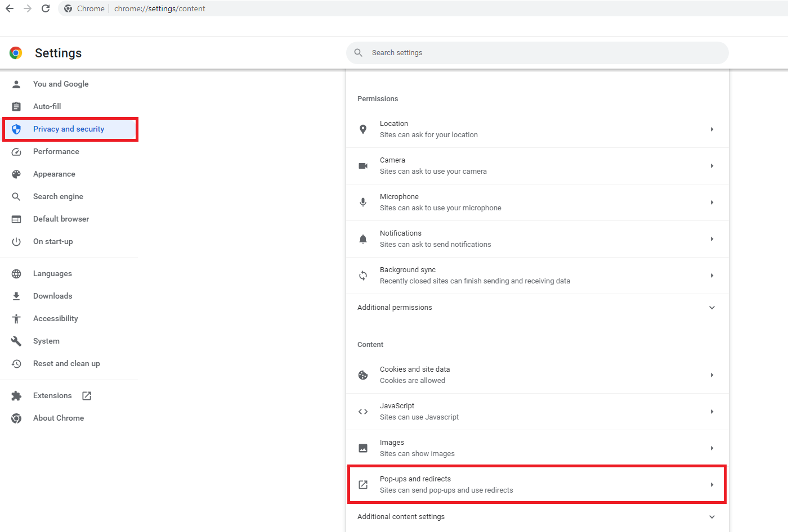Open Images settings arrow
This screenshot has height=532, width=788.
click(x=711, y=448)
